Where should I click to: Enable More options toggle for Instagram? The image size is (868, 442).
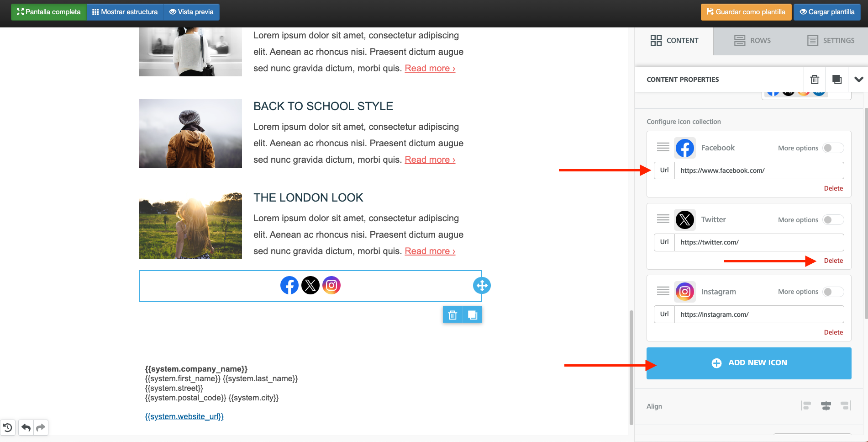click(833, 292)
